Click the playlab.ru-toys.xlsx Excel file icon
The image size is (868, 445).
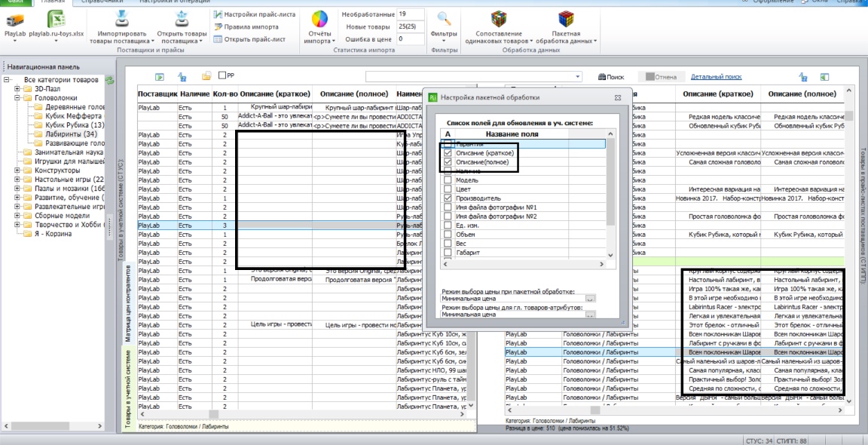pyautogui.click(x=56, y=20)
